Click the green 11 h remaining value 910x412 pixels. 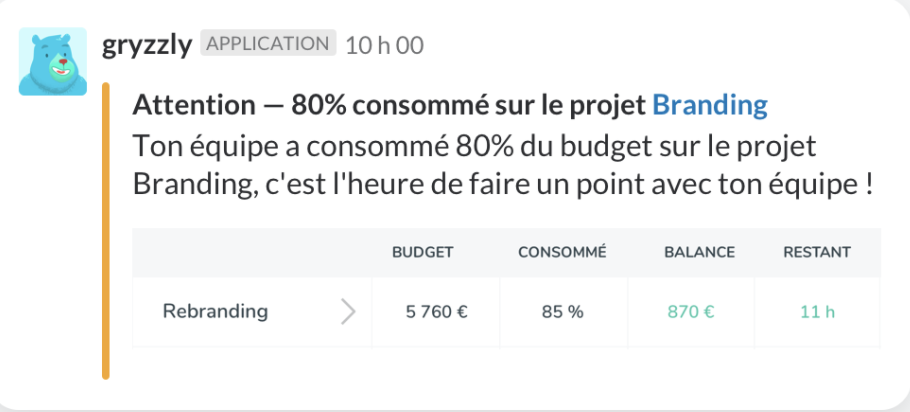[817, 311]
